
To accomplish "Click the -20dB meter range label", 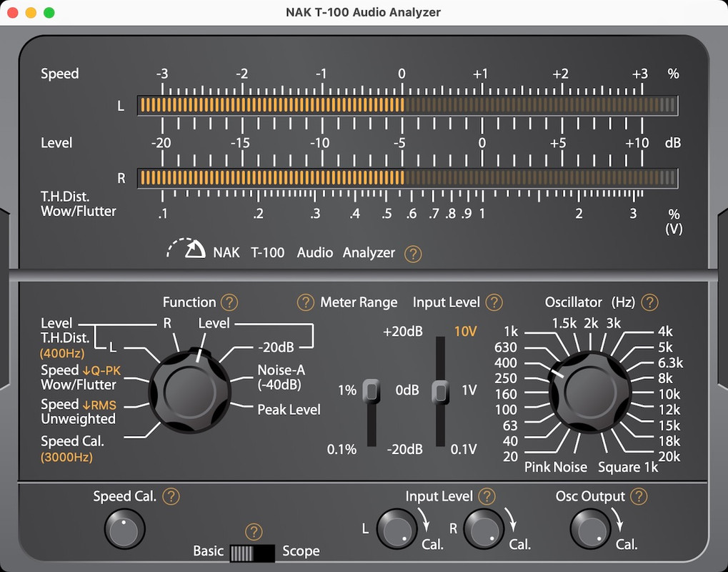I will coord(405,449).
